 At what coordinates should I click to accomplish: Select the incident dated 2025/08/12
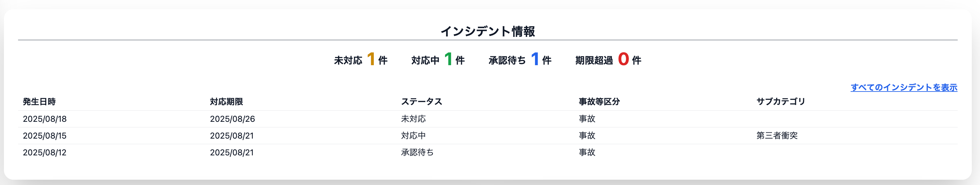[x=45, y=153]
